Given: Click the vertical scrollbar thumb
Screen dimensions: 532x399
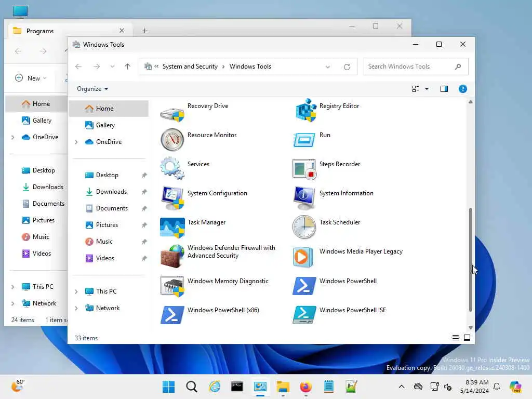Looking at the screenshot, I should [x=470, y=260].
